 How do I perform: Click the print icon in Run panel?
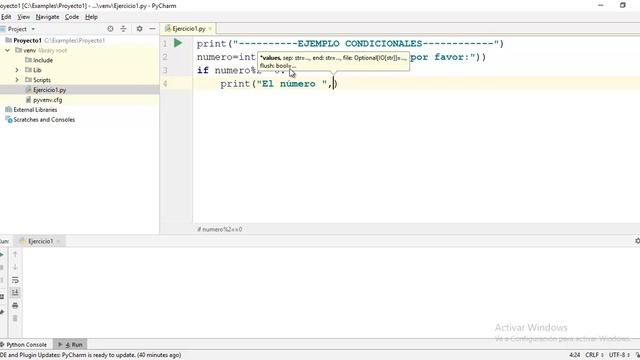[x=15, y=305]
